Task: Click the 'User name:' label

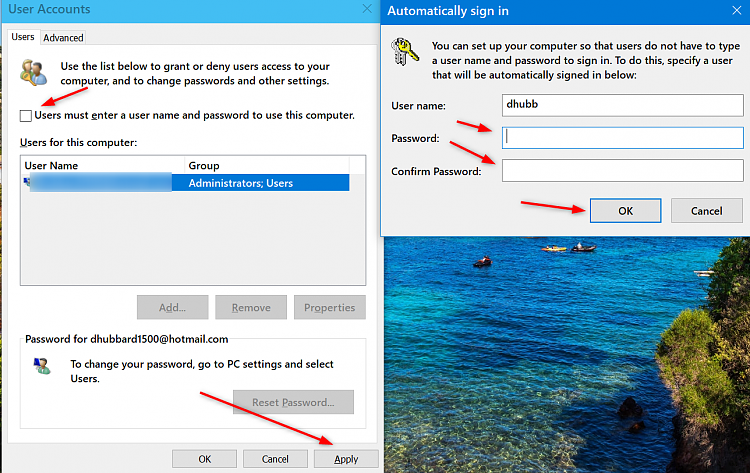Action: click(x=419, y=106)
